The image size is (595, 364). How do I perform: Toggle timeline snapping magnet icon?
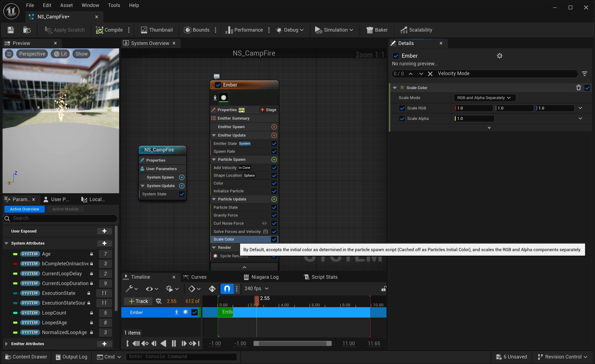(x=227, y=288)
